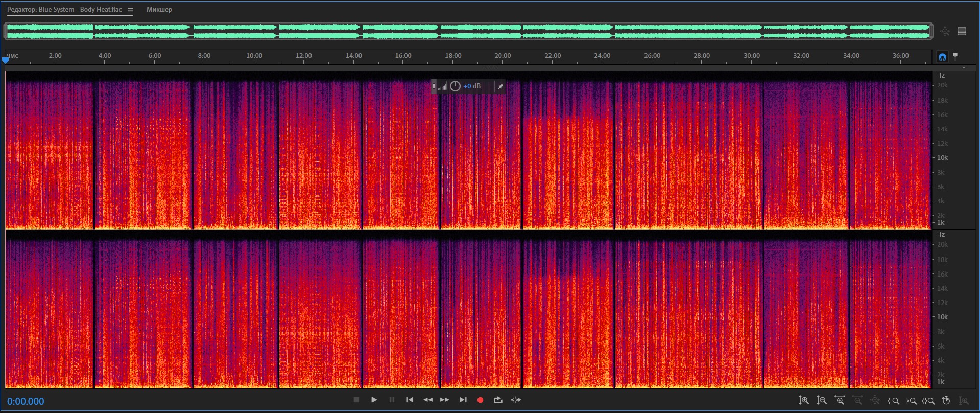Click the Rewind button
The width and height of the screenshot is (980, 413).
pos(428,400)
